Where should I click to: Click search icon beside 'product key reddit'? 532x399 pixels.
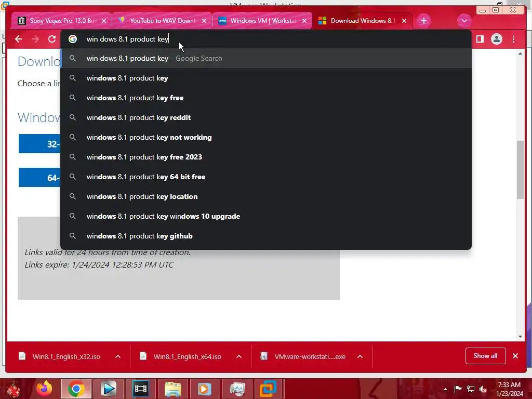pos(72,117)
